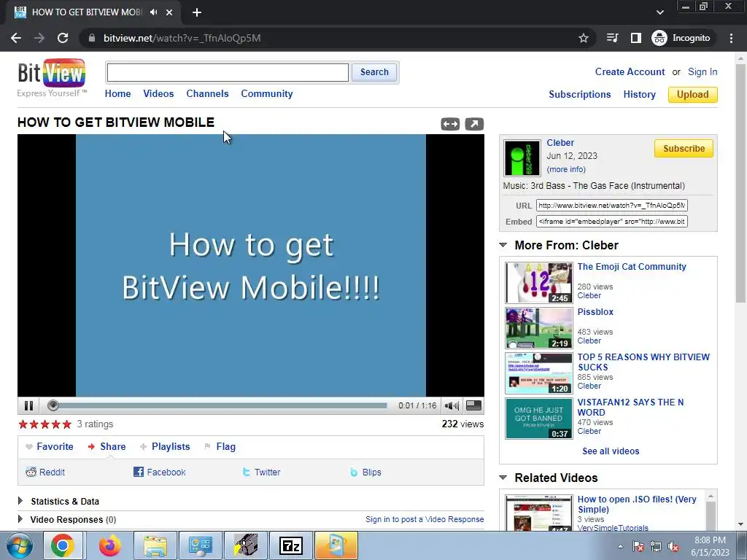This screenshot has width=747, height=560.
Task: Open the Playlists tab
Action: coord(166,447)
